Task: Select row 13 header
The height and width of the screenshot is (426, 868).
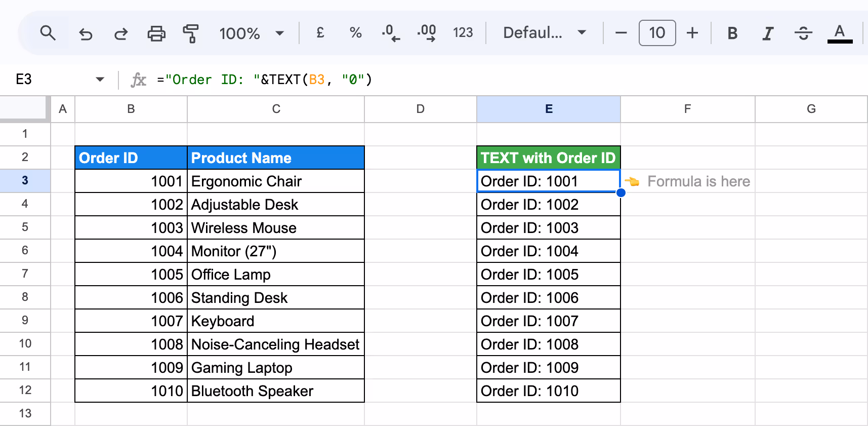Action: click(x=25, y=414)
